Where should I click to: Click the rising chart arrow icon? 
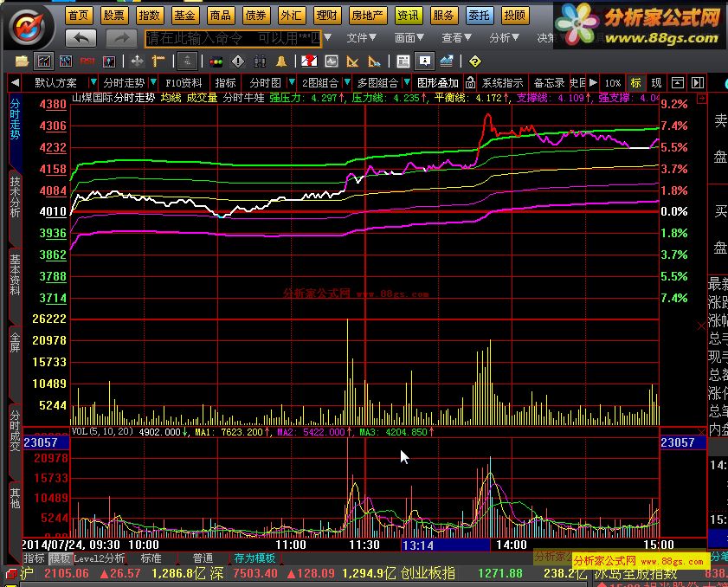coord(447,61)
